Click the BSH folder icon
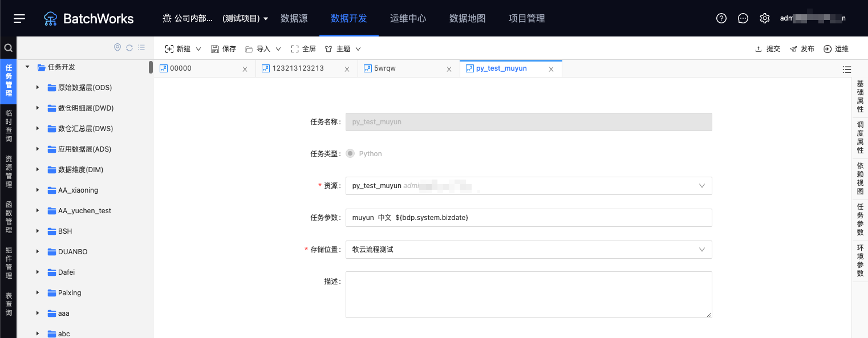Screen dimensions: 868x338 pyautogui.click(x=52, y=231)
